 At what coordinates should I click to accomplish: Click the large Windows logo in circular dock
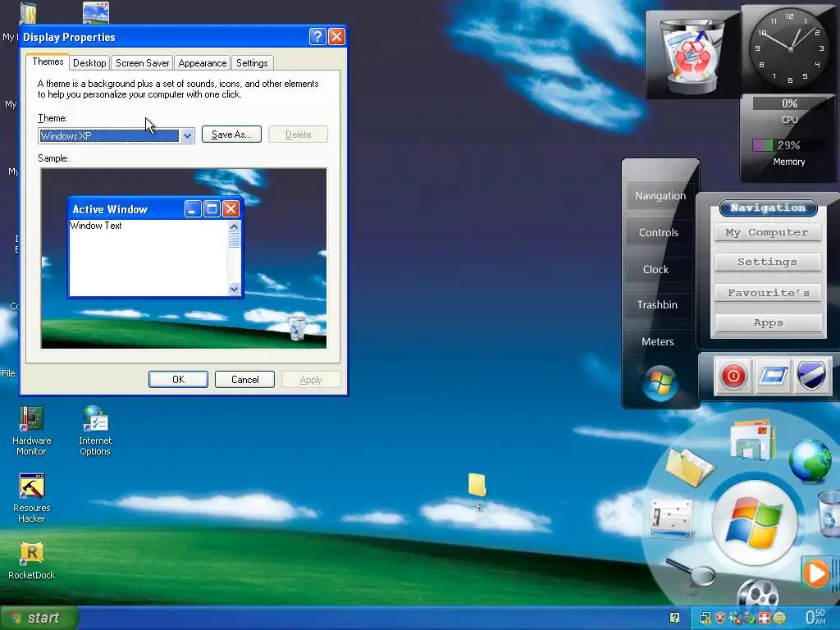755,523
